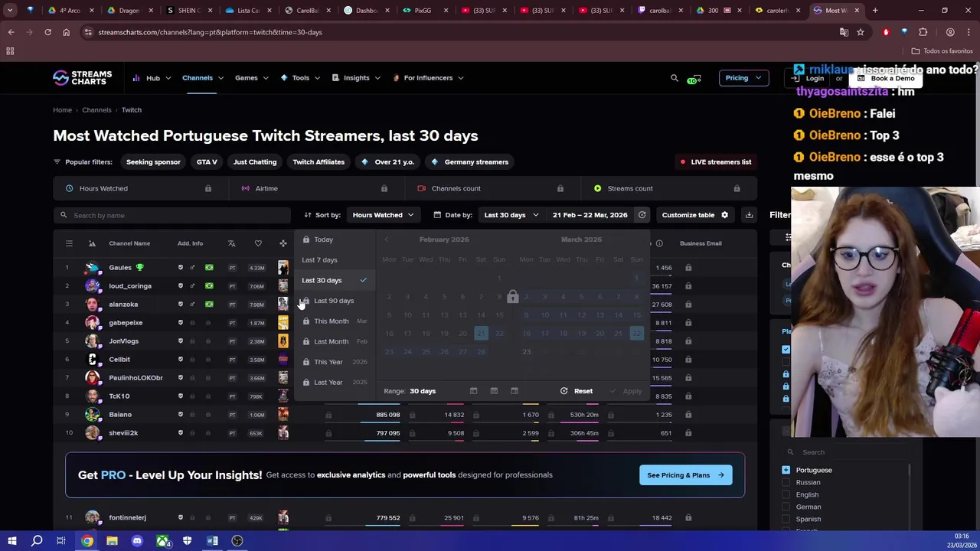Click the Customize table button
Viewport: 980px width, 551px height.
point(695,215)
